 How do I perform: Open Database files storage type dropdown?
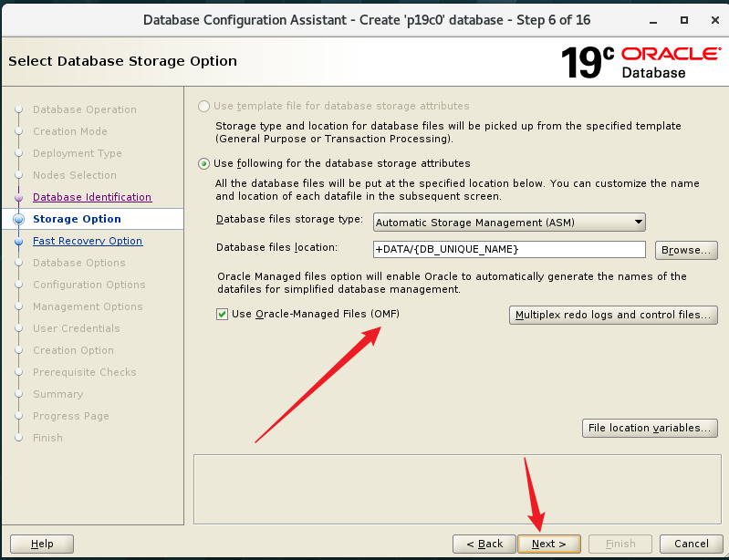(509, 223)
